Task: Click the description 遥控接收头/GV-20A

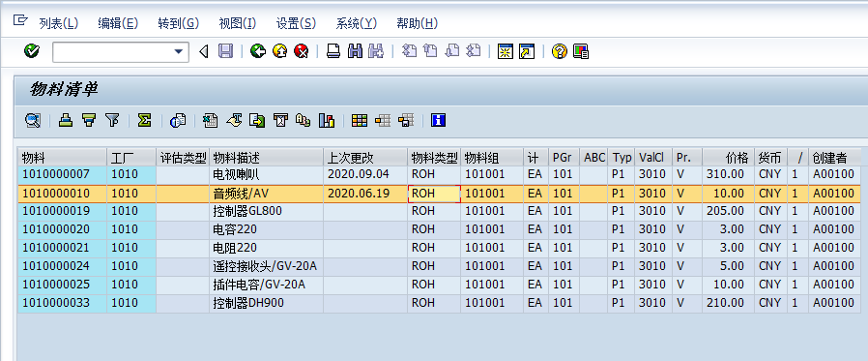Action: 265,266
